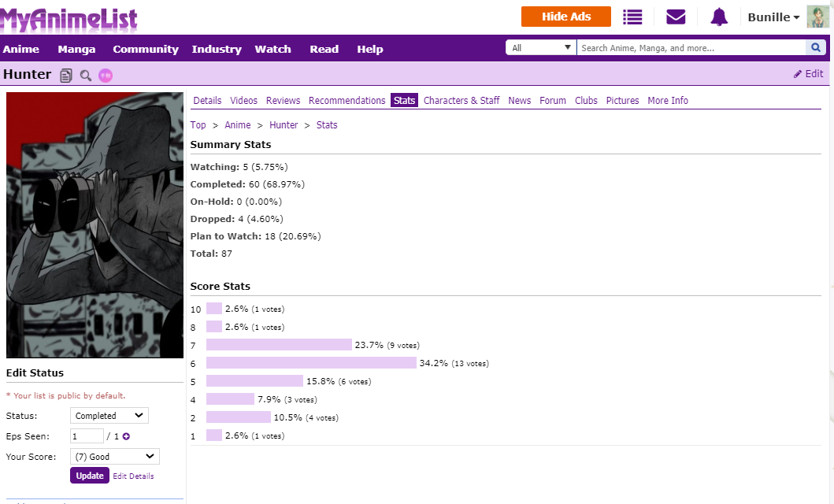This screenshot has width=834, height=504.
Task: Open the list icon in top header
Action: [x=632, y=17]
